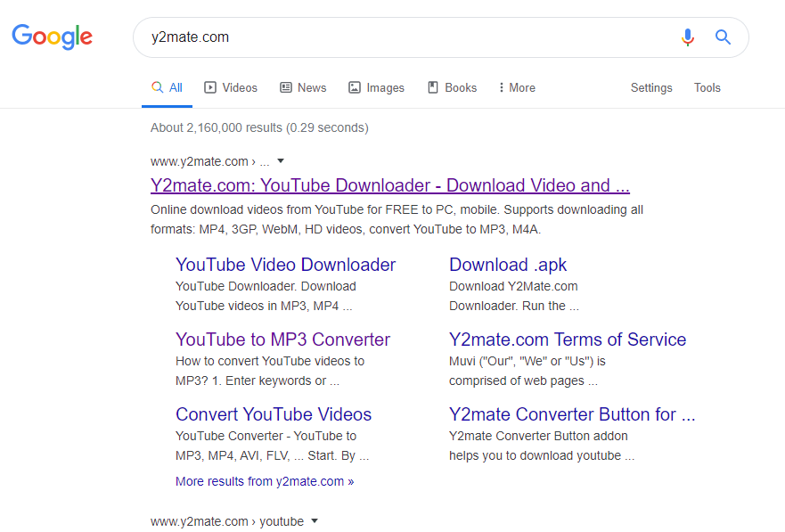The height and width of the screenshot is (532, 785).
Task: Open the More search categories menu
Action: [x=517, y=87]
